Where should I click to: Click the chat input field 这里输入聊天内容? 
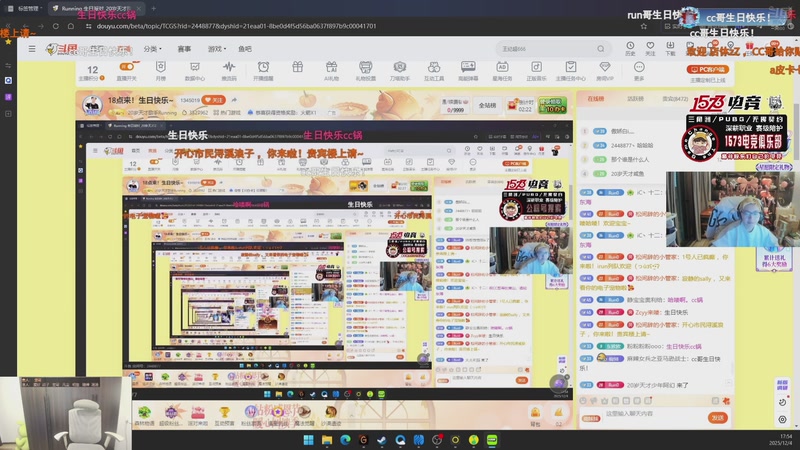(653, 414)
